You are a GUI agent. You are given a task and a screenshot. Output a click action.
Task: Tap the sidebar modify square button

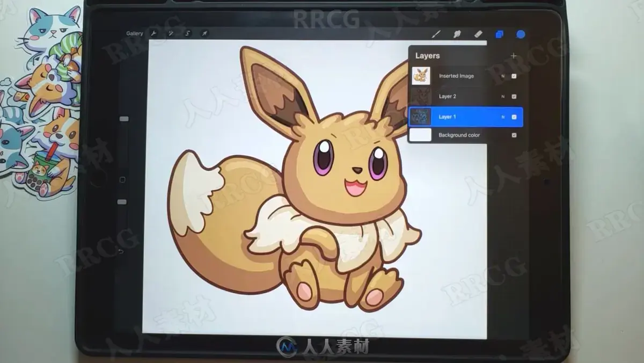pos(122,179)
